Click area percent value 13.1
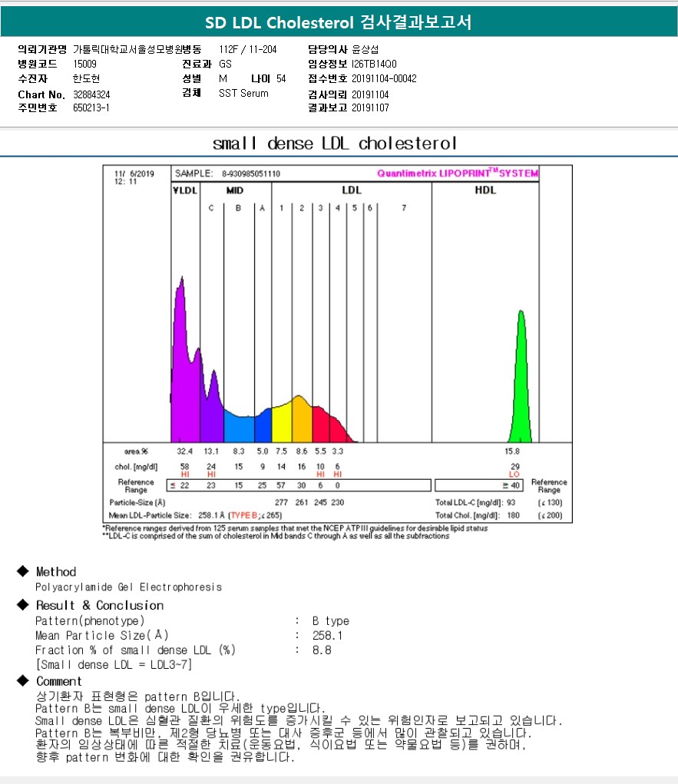678x784 pixels. 211,451
